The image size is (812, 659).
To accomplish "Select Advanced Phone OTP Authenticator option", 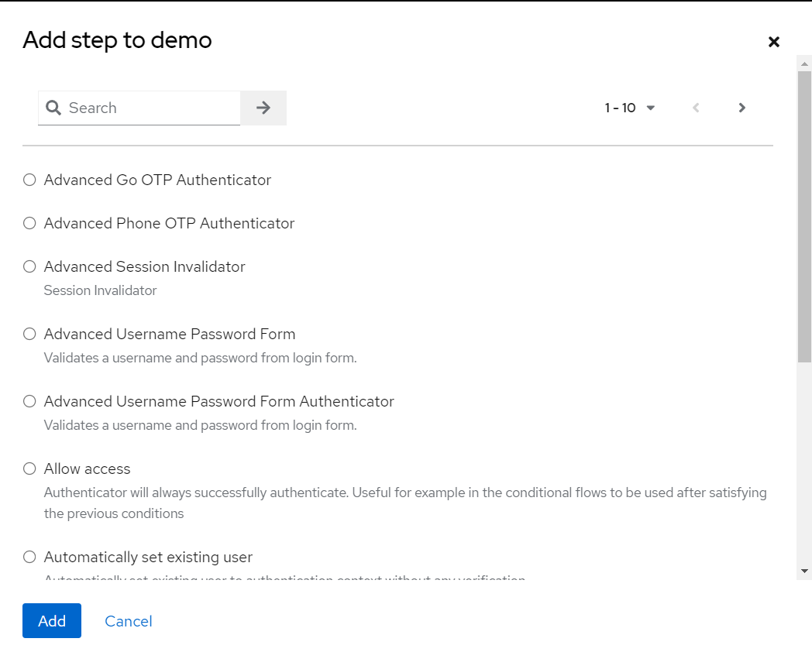I will pos(29,223).
